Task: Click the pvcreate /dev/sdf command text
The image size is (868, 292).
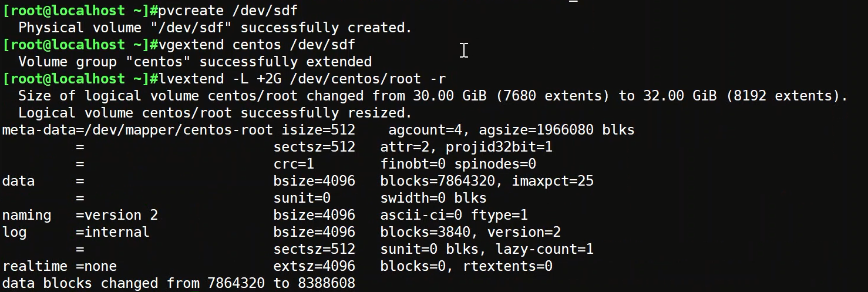Action: coord(232,11)
